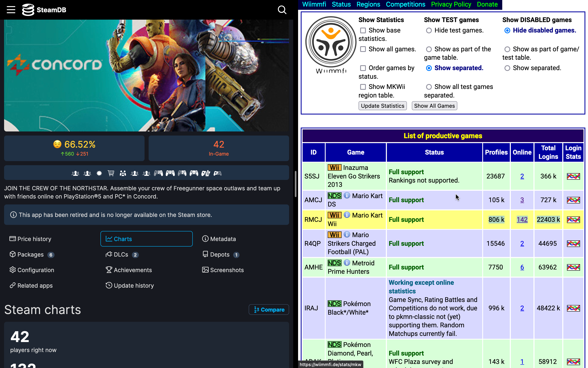The width and height of the screenshot is (588, 368).
Task: Open login stats graph for R4QP row
Action: point(573,244)
